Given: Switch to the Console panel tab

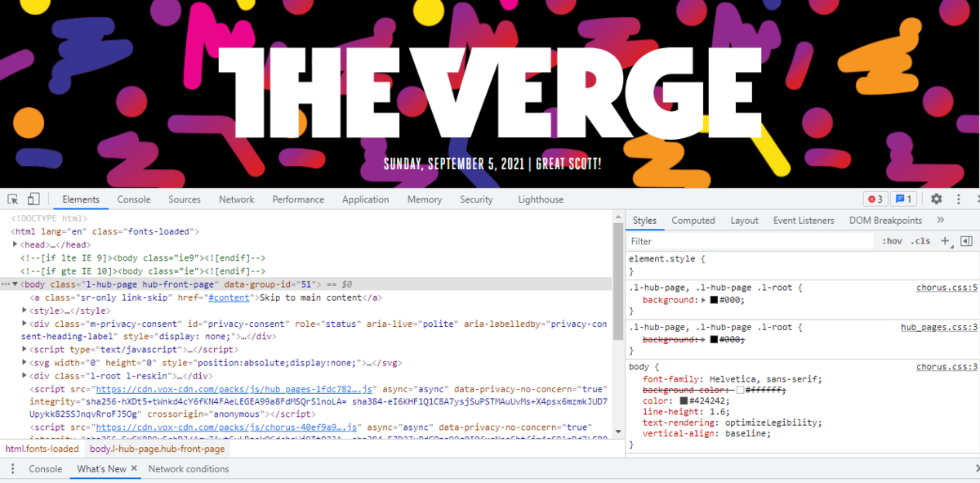Looking at the screenshot, I should 134,199.
